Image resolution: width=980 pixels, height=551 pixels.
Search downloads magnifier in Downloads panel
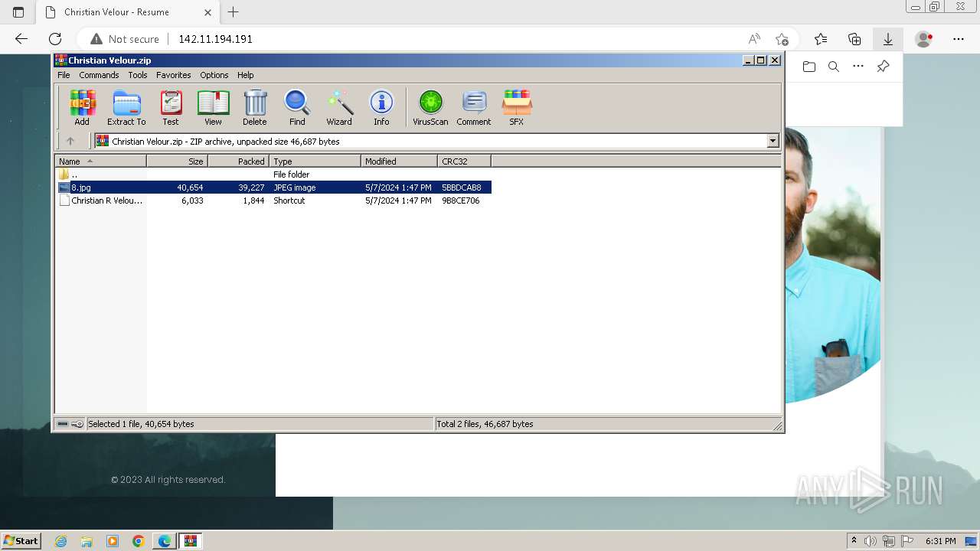834,67
